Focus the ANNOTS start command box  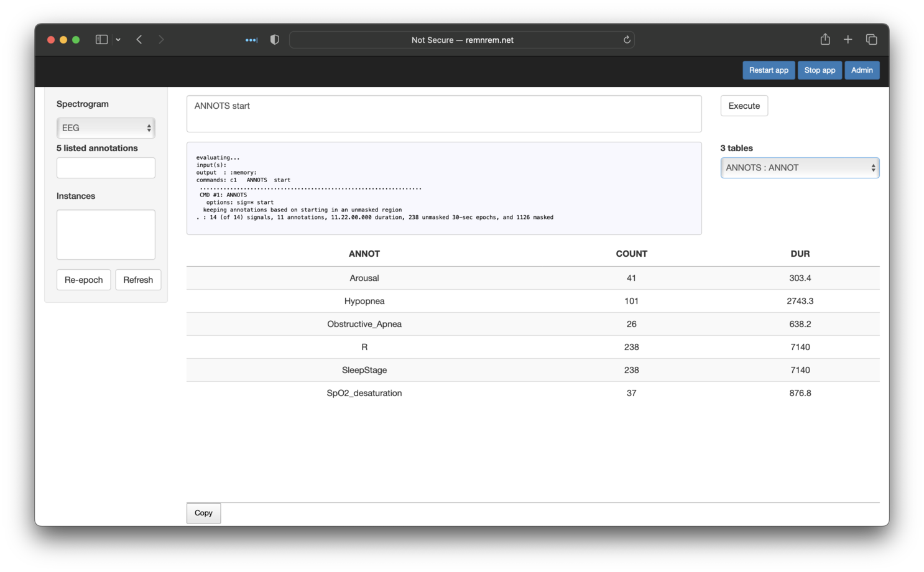443,114
